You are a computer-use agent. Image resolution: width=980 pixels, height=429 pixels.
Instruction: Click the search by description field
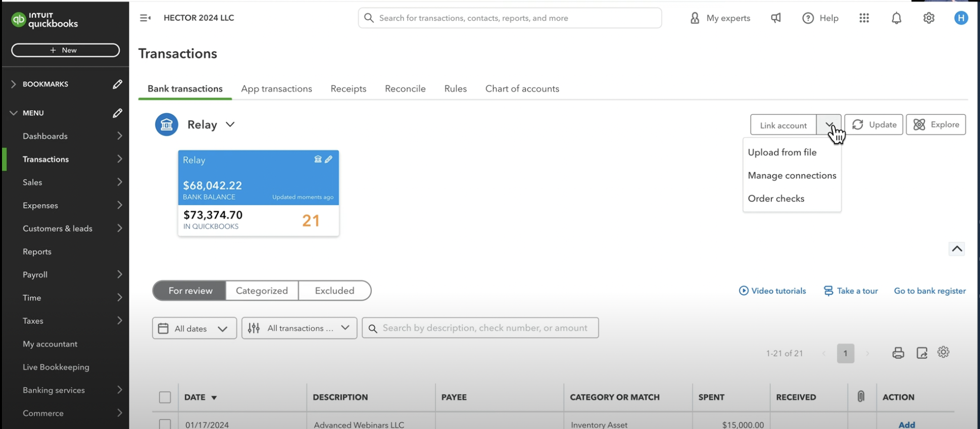480,328
